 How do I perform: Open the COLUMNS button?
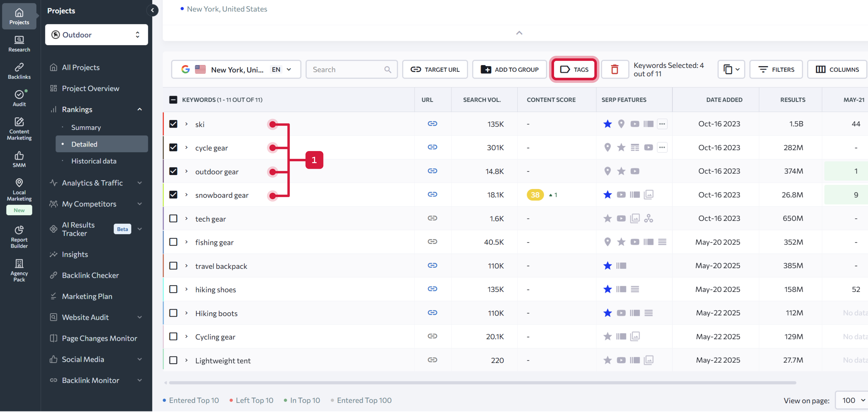click(837, 69)
